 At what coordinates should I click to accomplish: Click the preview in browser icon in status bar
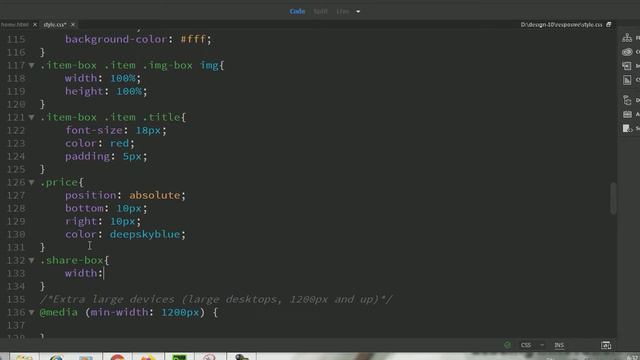pos(606,345)
